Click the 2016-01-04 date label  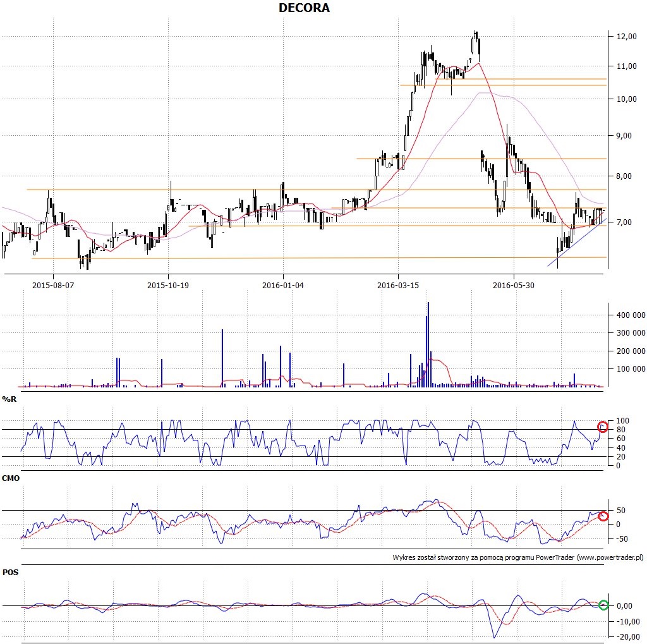coord(282,285)
